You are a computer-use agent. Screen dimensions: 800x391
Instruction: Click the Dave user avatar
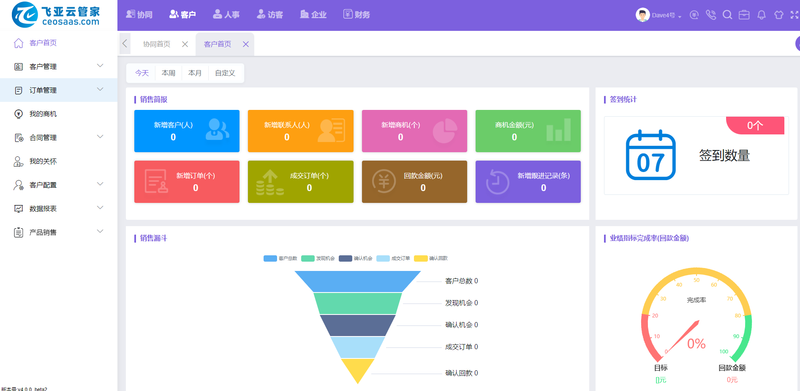pos(642,15)
